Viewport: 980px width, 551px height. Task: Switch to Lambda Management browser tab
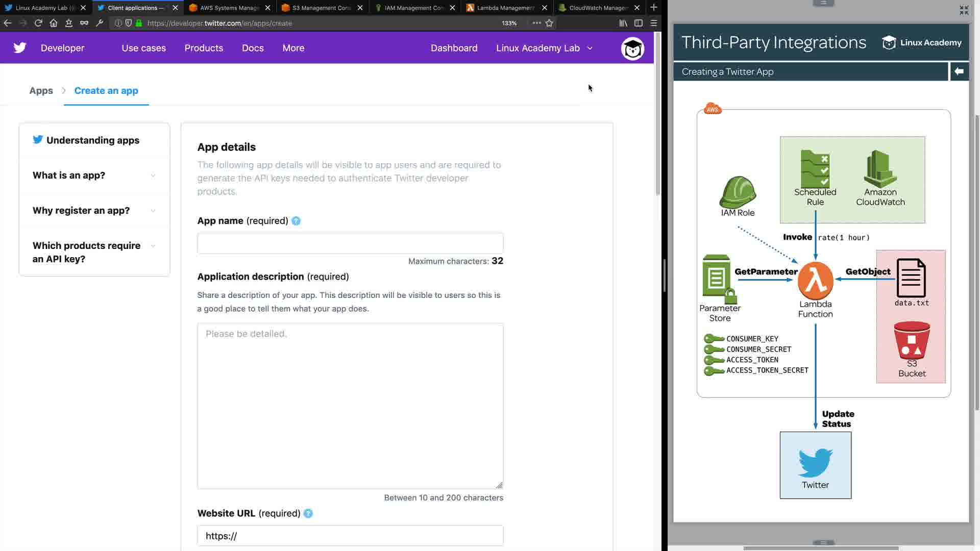[505, 8]
